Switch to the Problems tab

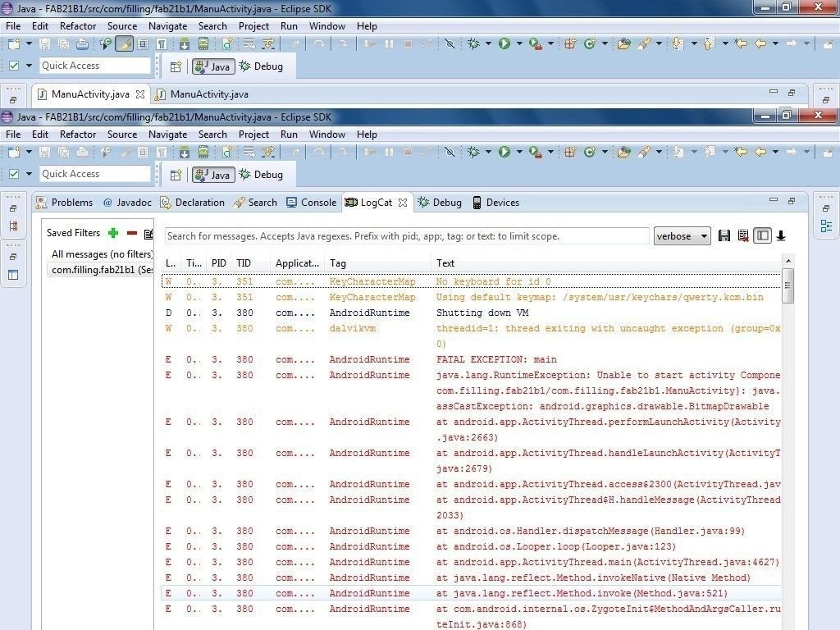64,203
